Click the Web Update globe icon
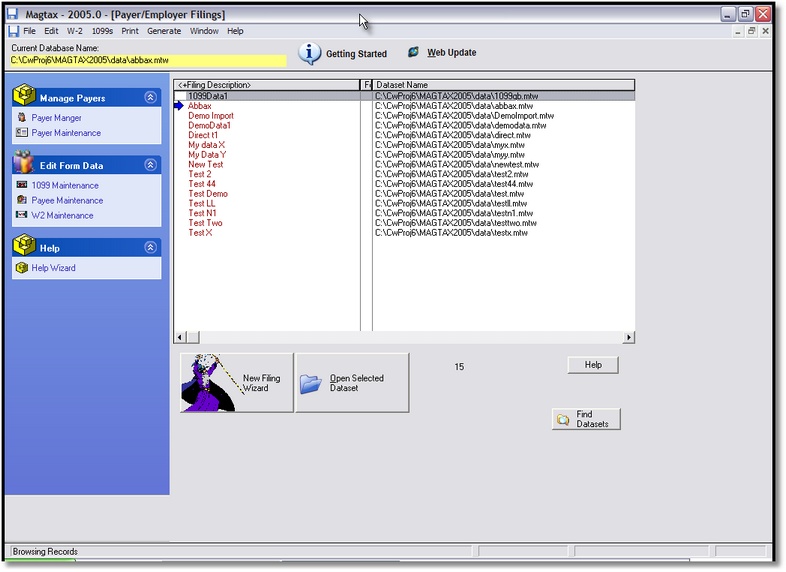Screen dimensions: 786x572 (413, 52)
